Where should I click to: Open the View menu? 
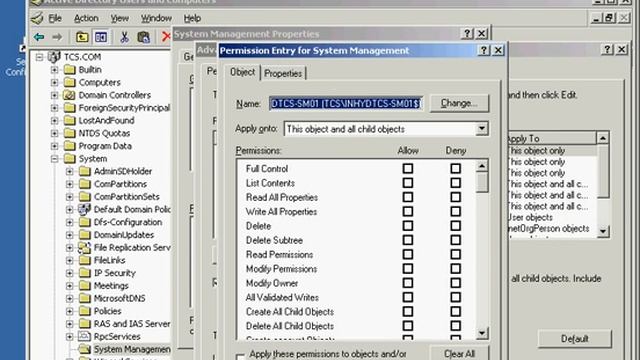point(120,18)
